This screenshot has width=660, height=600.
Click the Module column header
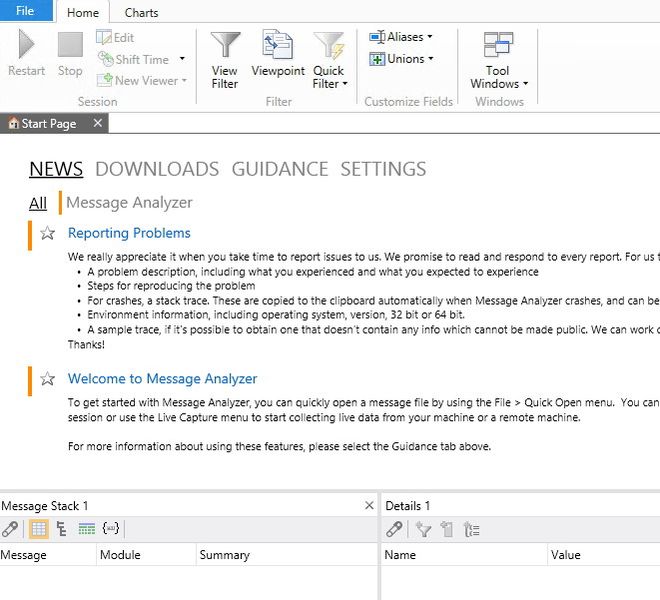click(x=146, y=555)
